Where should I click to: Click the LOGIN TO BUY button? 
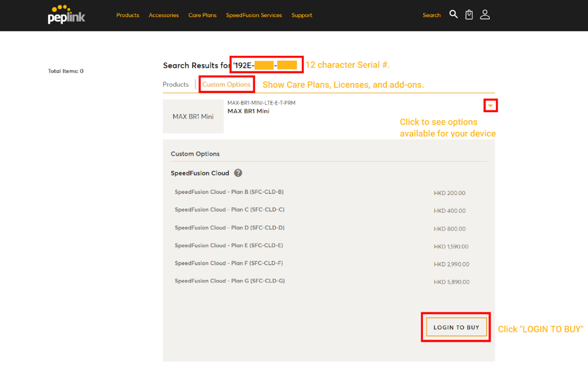point(456,327)
